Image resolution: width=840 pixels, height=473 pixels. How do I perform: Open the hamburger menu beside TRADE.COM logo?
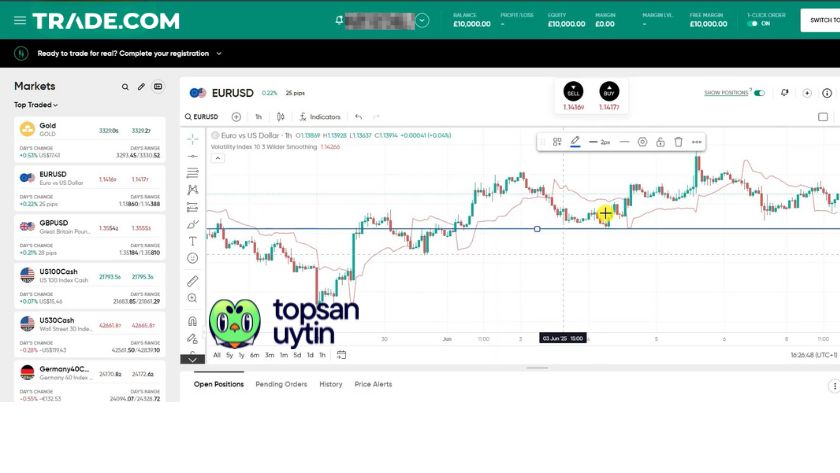tap(20, 20)
